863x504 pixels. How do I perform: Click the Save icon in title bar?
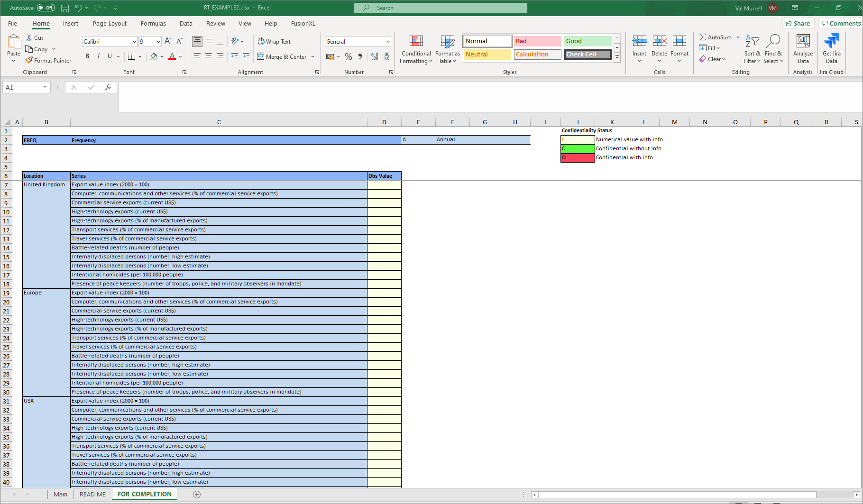click(65, 8)
